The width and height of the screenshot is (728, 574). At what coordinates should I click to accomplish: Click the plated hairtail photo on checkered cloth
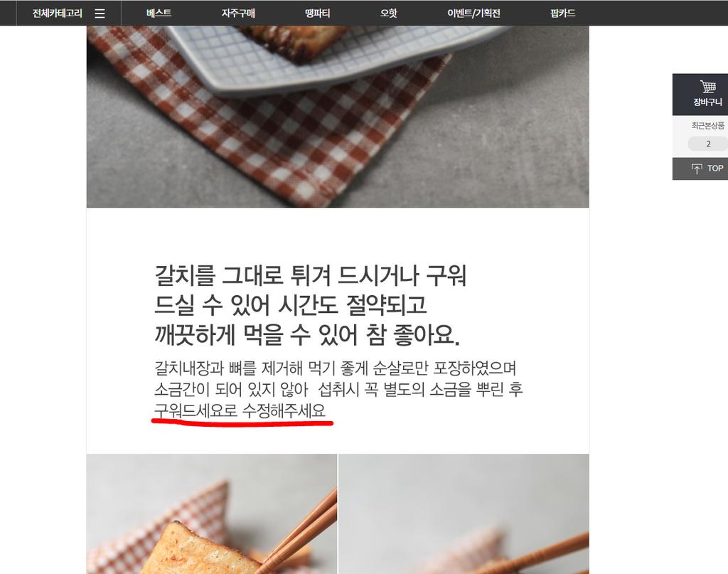tap(338, 117)
